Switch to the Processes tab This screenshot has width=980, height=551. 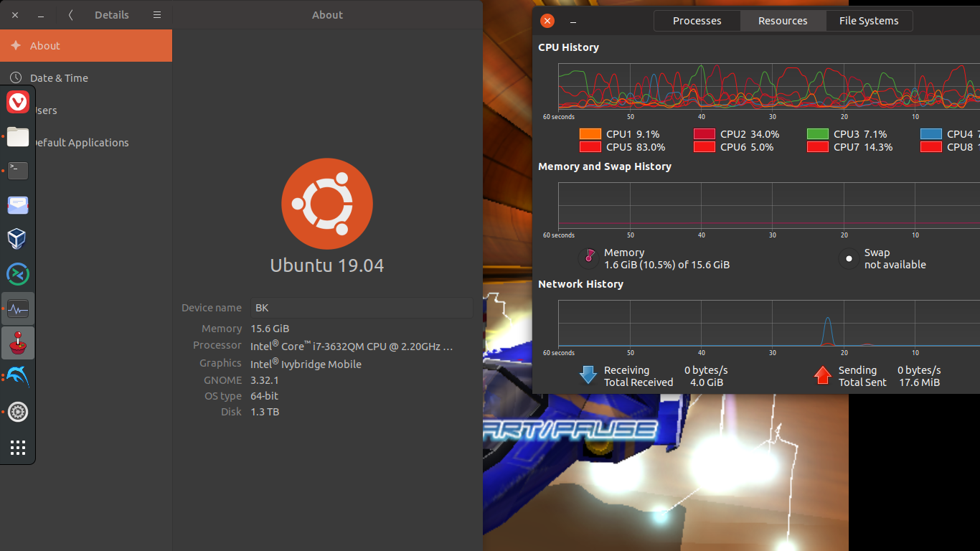pos(697,21)
